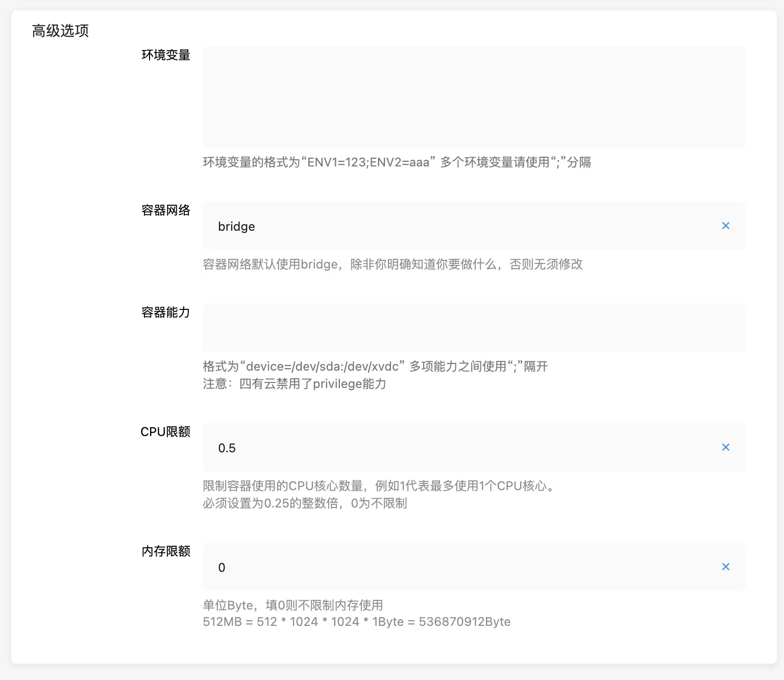Click the 0.25 multiple requirement hint
Viewport: 784px width, 680px height.
tap(305, 503)
